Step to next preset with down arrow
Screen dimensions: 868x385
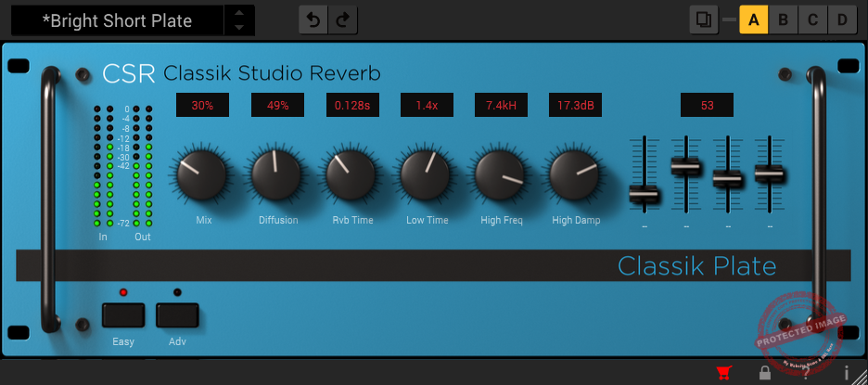[239, 27]
